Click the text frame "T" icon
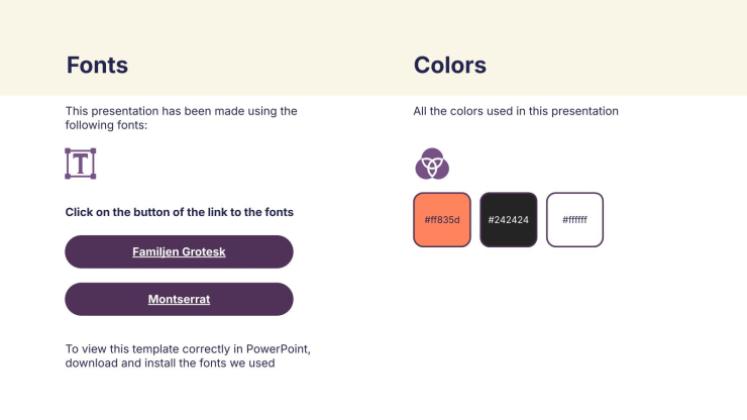The image size is (747, 420). click(x=81, y=164)
